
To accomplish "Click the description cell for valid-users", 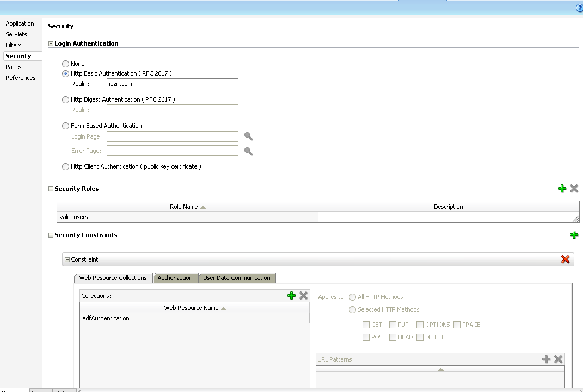I will (449, 217).
